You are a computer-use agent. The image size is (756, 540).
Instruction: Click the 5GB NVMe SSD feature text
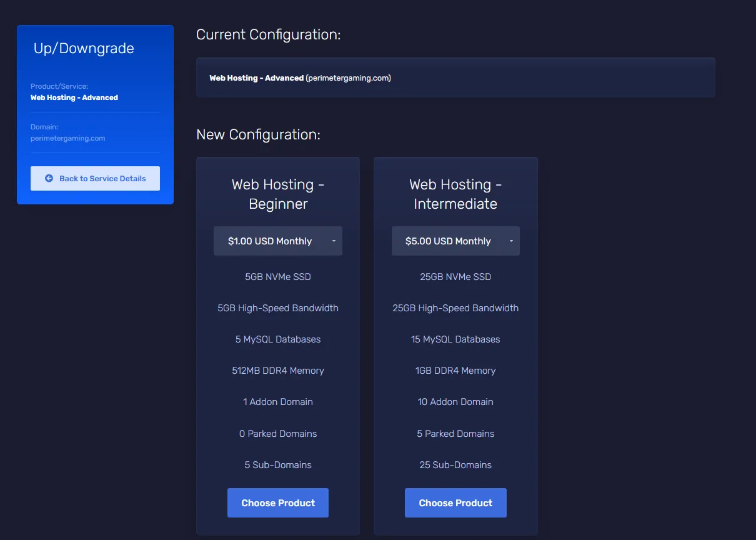click(x=278, y=277)
